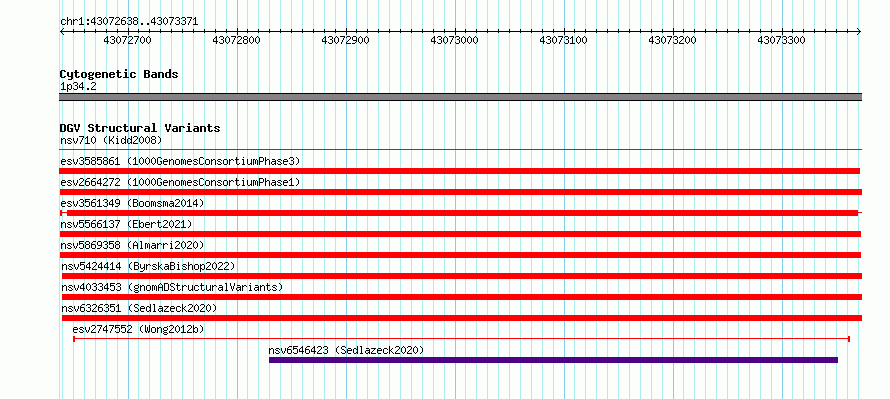The width and height of the screenshot is (890, 399).
Task: Click the right arrow on the coordinate ruler
Action: tap(859, 32)
